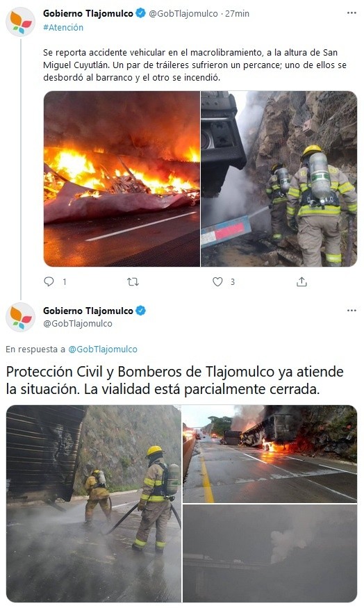The image size is (364, 608).
Task: Open the Gobierno Tlajomulco avatar on first tweet
Action: 21,22
